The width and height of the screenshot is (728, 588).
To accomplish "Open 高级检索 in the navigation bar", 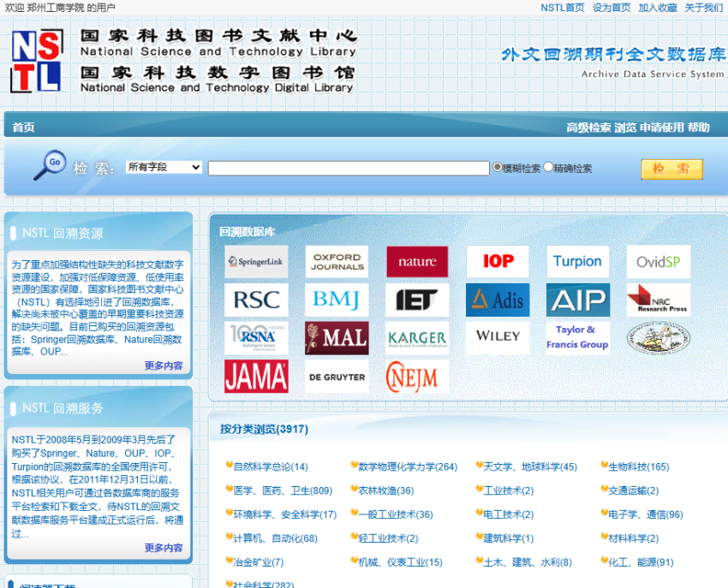I will pyautogui.click(x=588, y=128).
